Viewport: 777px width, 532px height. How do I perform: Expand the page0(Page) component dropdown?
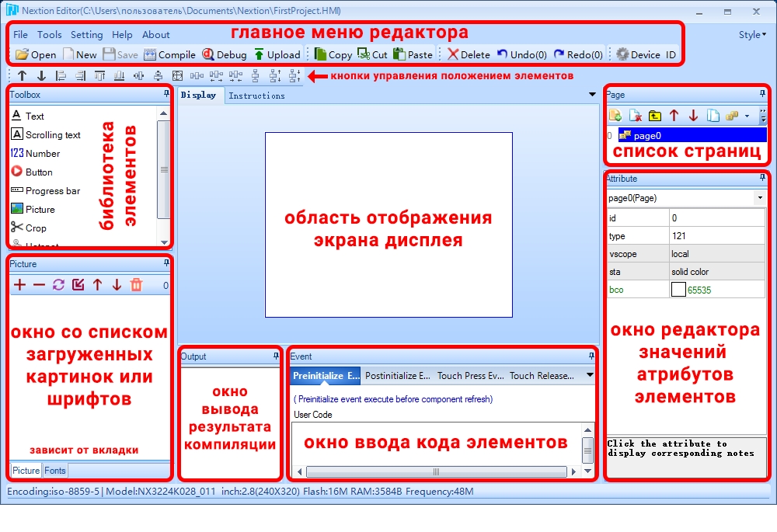tap(760, 197)
